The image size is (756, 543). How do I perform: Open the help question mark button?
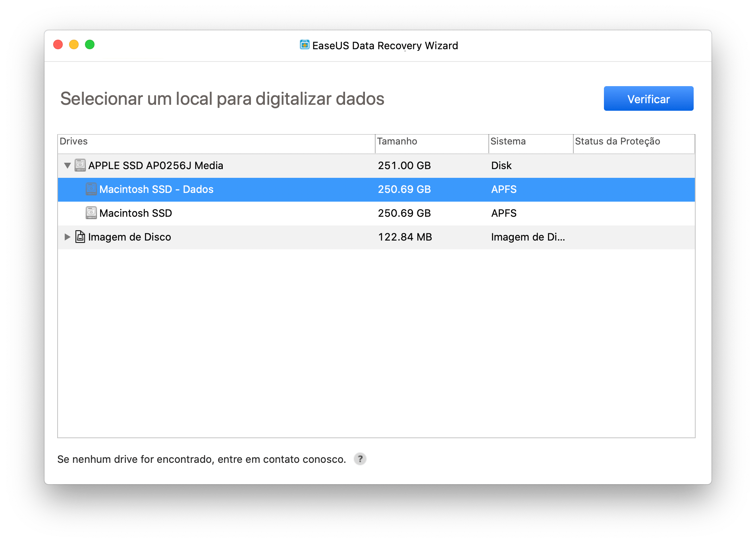point(360,459)
